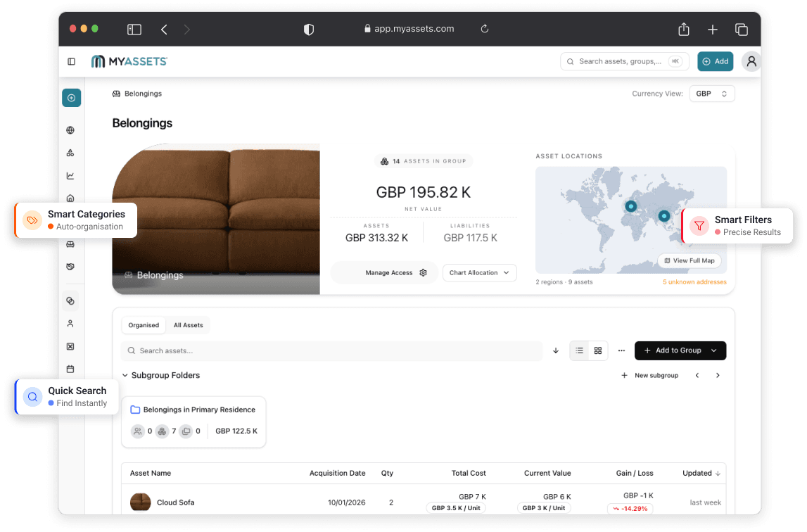Collapse the MyAssets left sidebar

point(72,62)
